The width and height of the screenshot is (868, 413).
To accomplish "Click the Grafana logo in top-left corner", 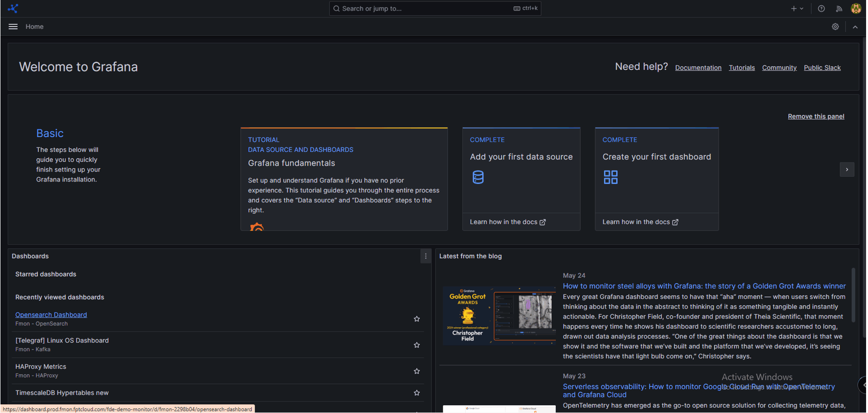I will 13,9.
